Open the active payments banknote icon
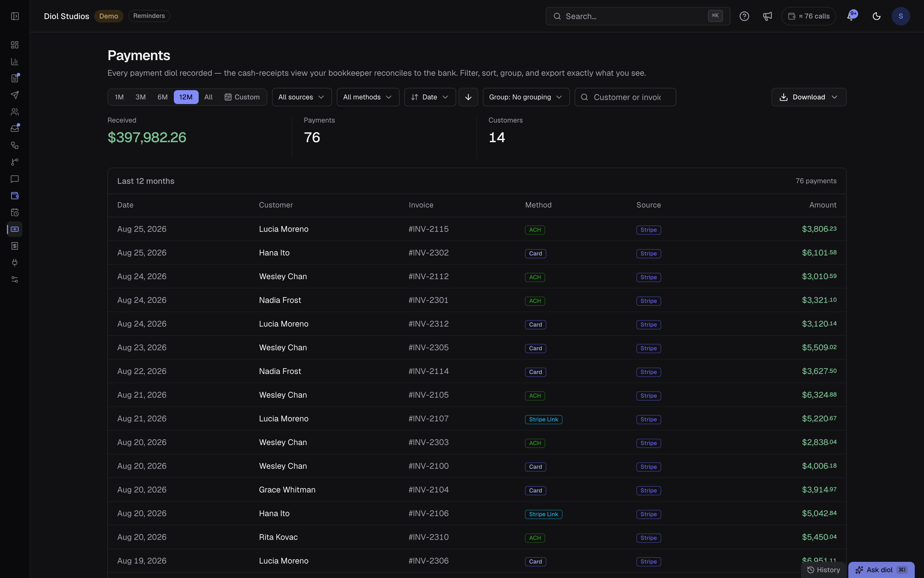This screenshot has width=924, height=578. (15, 229)
